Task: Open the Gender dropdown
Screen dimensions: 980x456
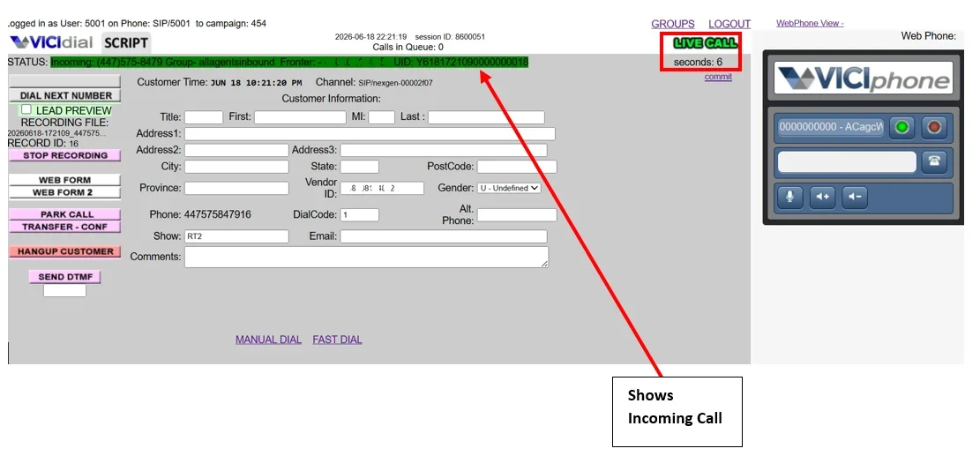Action: click(509, 187)
